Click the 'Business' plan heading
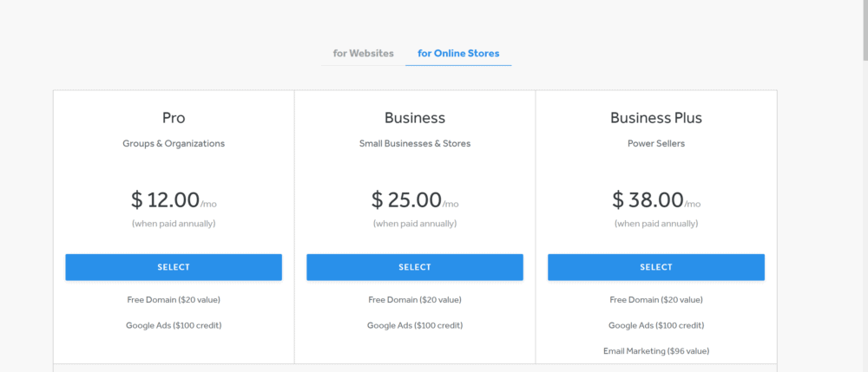This screenshot has height=372, width=868. click(415, 118)
